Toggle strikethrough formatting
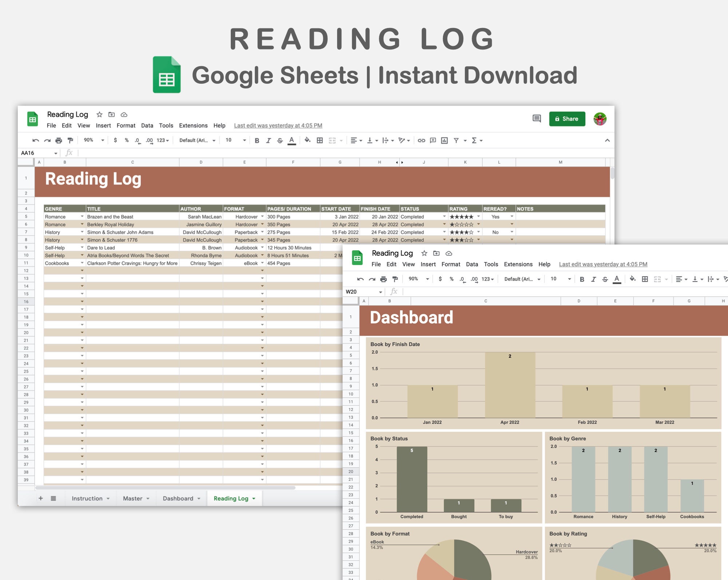Image resolution: width=728 pixels, height=580 pixels. [280, 140]
